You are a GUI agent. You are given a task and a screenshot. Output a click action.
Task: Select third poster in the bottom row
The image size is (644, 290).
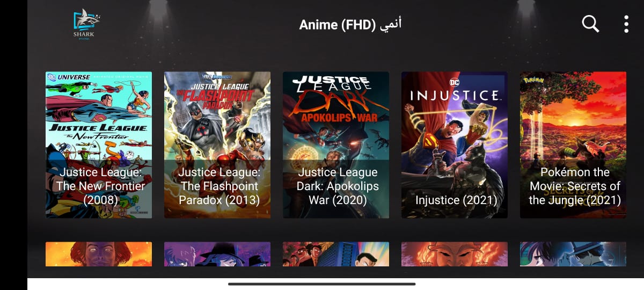point(336,254)
